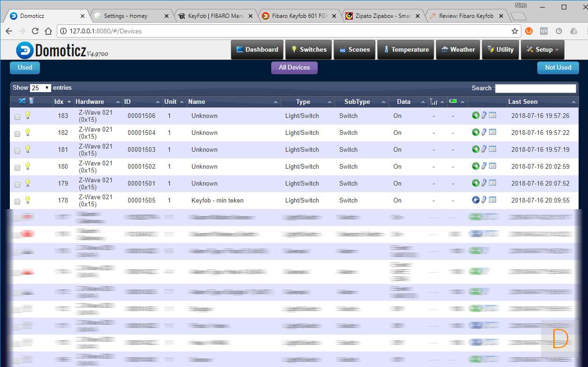Click the Domoticz logo

click(61, 50)
